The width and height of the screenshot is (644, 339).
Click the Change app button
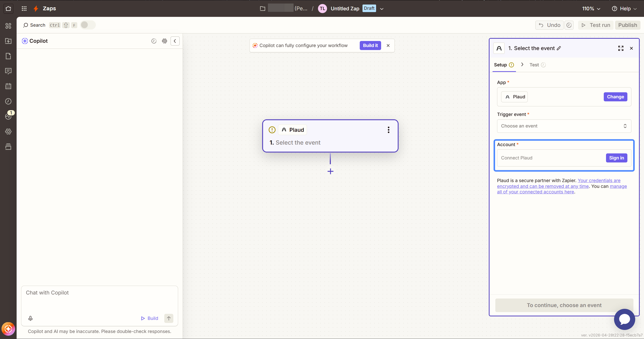click(x=615, y=97)
